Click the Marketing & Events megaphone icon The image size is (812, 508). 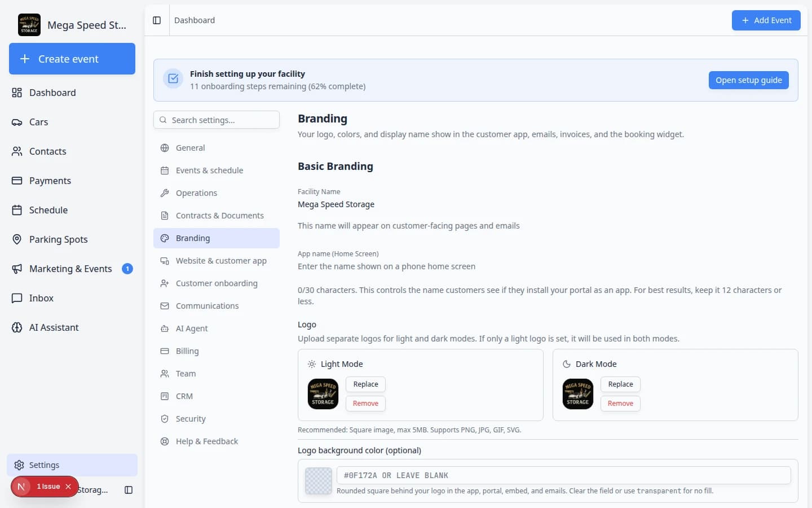point(17,269)
